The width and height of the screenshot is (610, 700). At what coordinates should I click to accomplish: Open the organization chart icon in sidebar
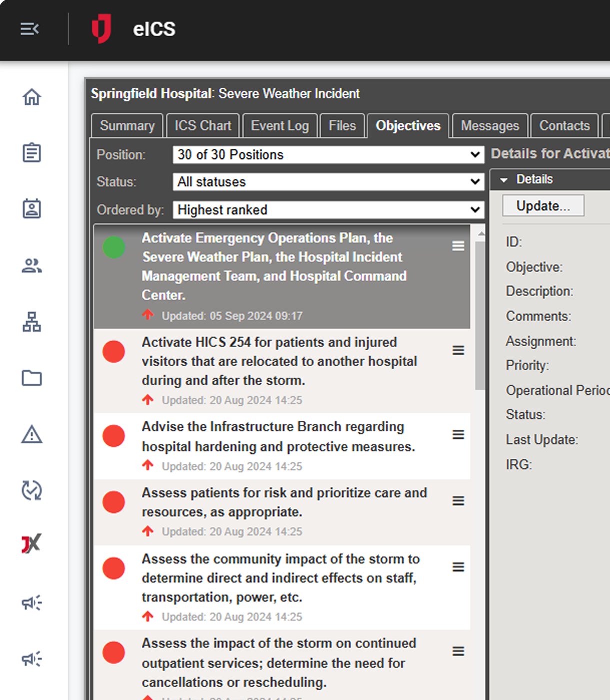click(x=32, y=322)
